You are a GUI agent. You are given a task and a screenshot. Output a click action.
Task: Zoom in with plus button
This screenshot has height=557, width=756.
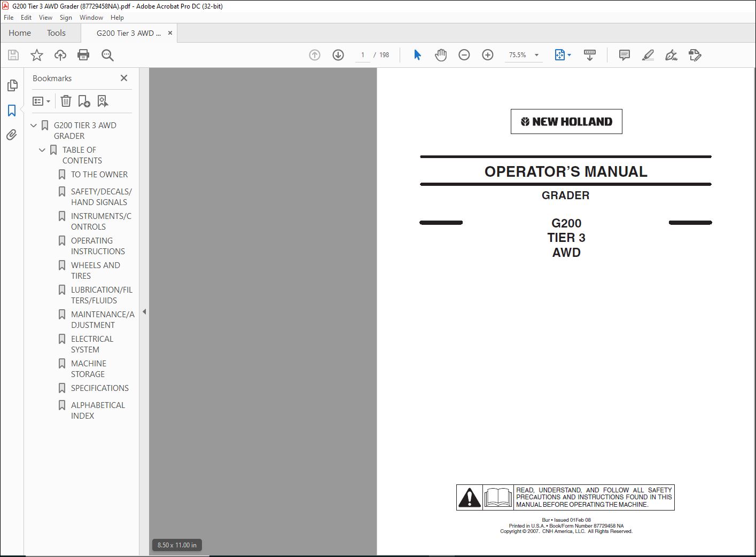point(488,55)
